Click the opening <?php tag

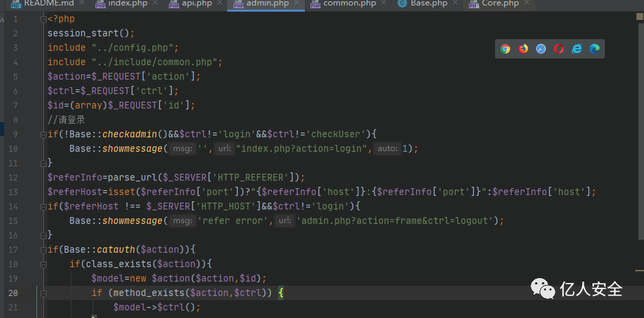pyautogui.click(x=61, y=19)
